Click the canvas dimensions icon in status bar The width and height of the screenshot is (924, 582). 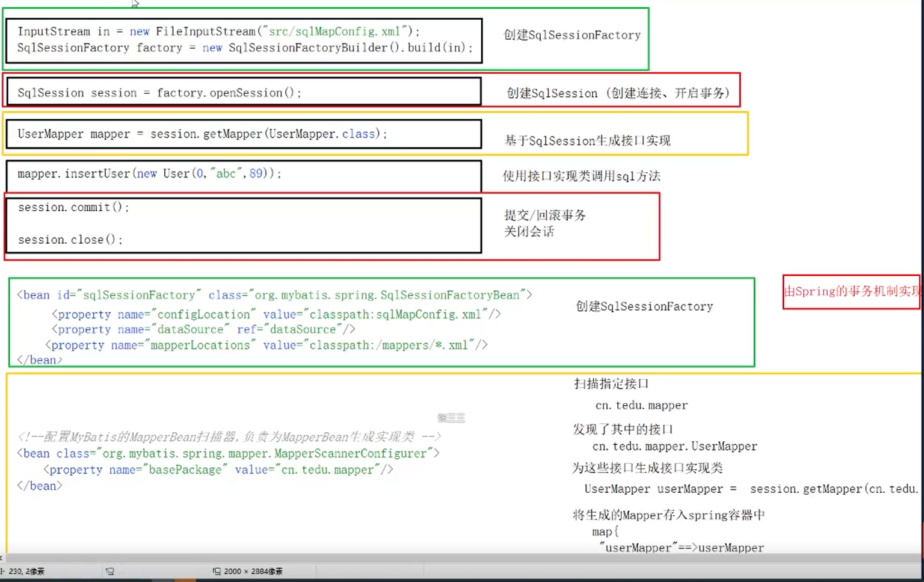point(217,571)
